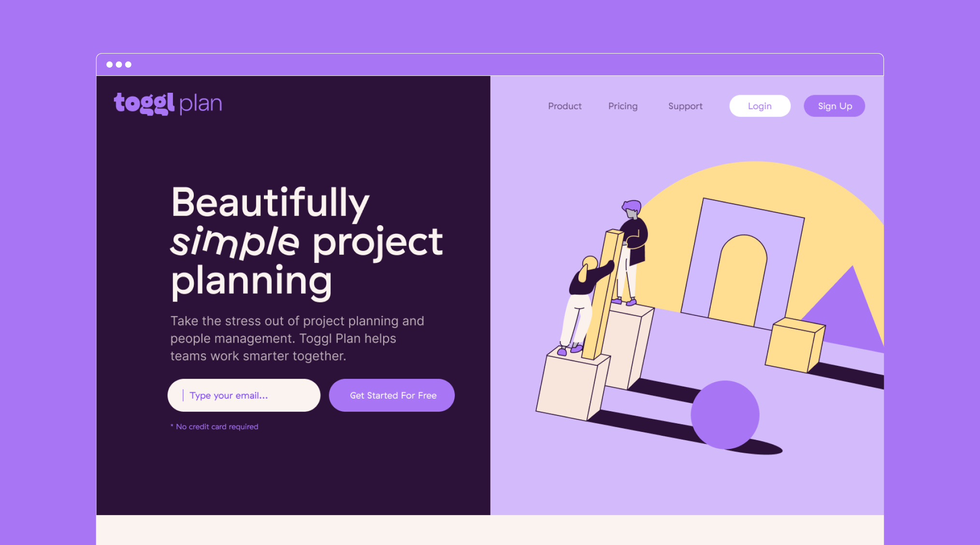Viewport: 980px width, 545px height.
Task: Click the Support navigation icon
Action: pyautogui.click(x=685, y=105)
